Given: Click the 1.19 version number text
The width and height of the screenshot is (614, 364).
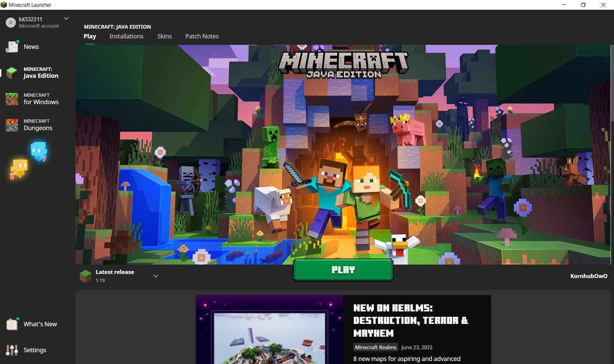Looking at the screenshot, I should click(x=100, y=280).
